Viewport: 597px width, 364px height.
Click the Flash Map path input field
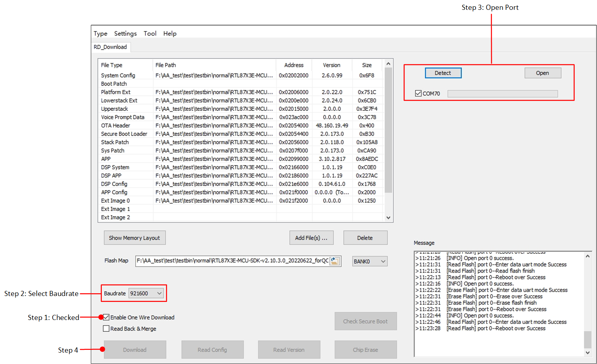233,261
